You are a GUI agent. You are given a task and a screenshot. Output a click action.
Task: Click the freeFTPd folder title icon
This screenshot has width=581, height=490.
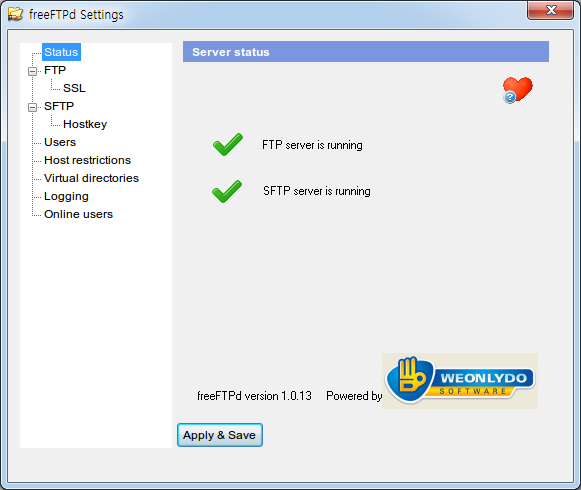point(16,14)
